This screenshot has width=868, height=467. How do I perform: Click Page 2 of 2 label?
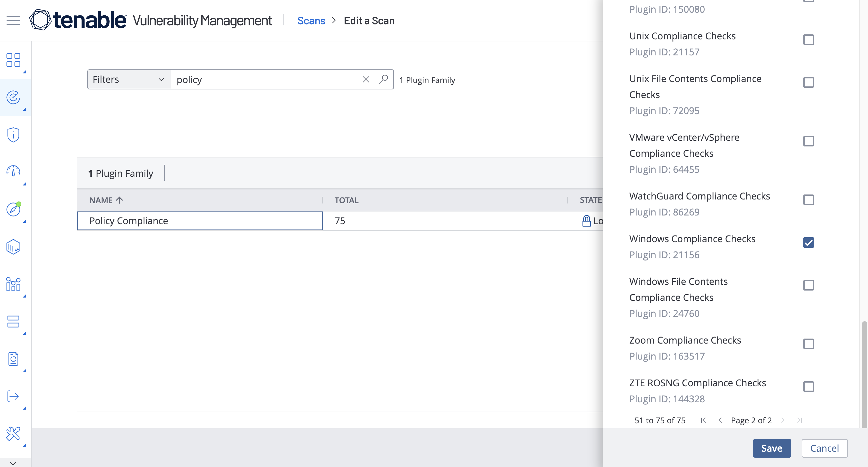tap(751, 420)
